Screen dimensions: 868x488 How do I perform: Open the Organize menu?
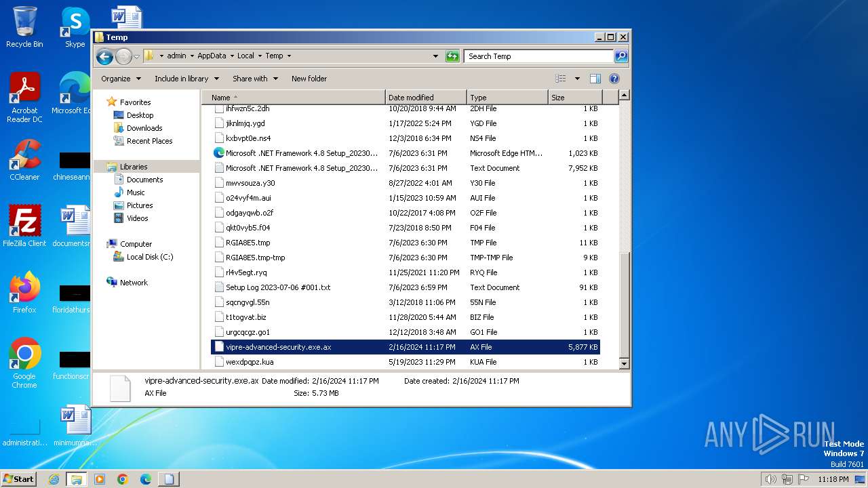(x=121, y=79)
